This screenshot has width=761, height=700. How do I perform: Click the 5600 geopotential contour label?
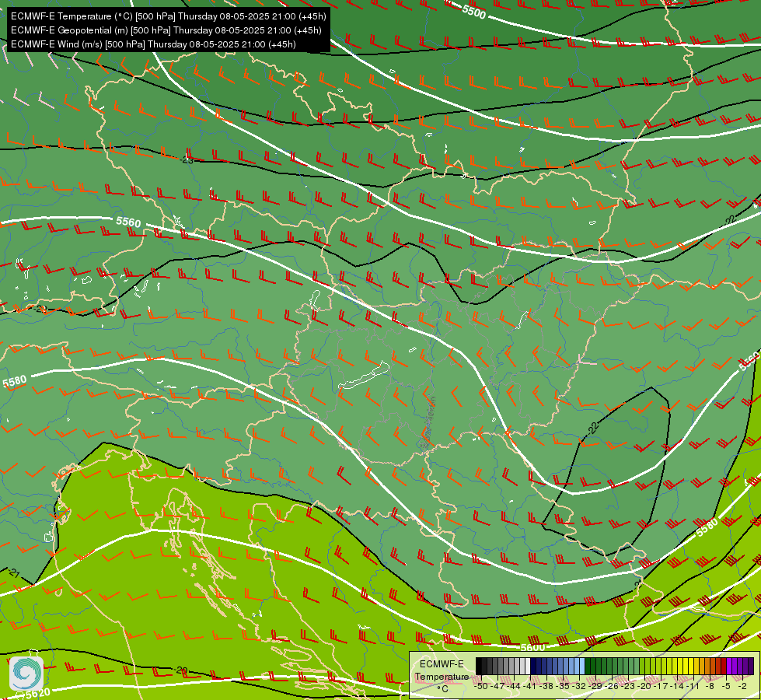coord(532,647)
